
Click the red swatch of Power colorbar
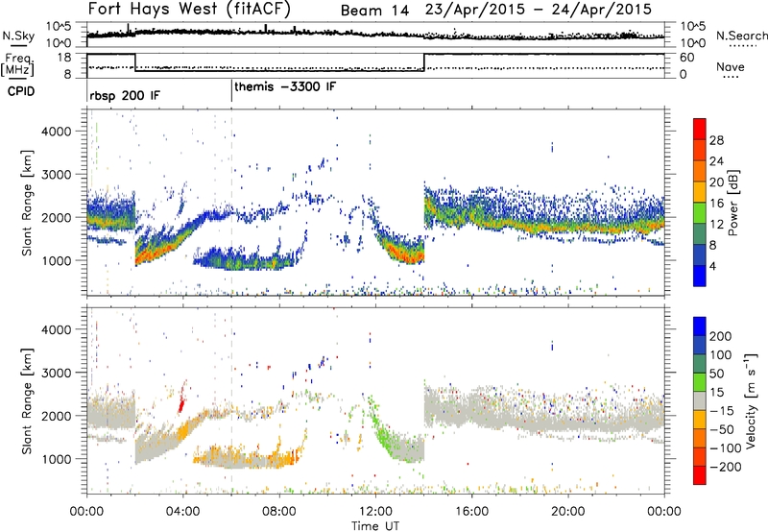(x=700, y=129)
